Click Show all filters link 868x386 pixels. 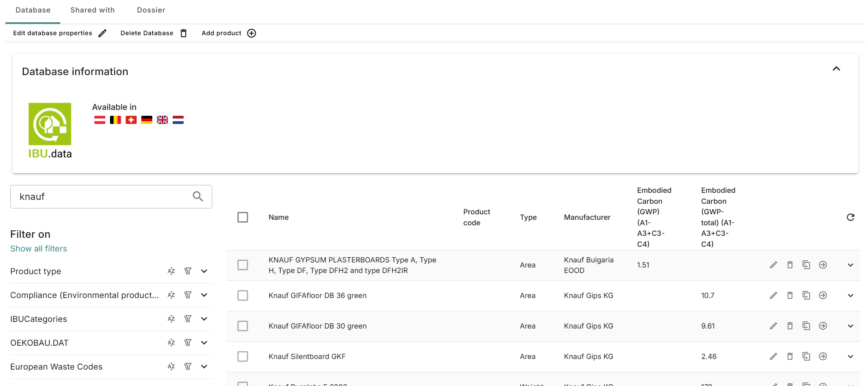(x=38, y=249)
